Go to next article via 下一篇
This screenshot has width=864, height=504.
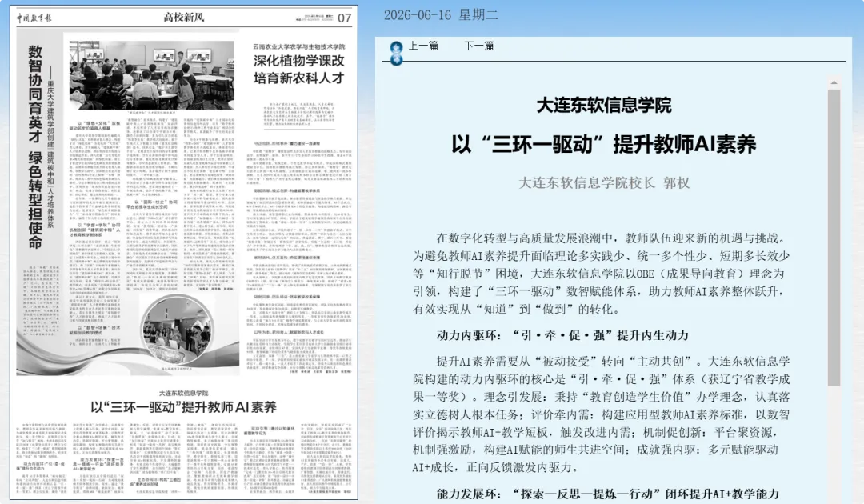(479, 46)
